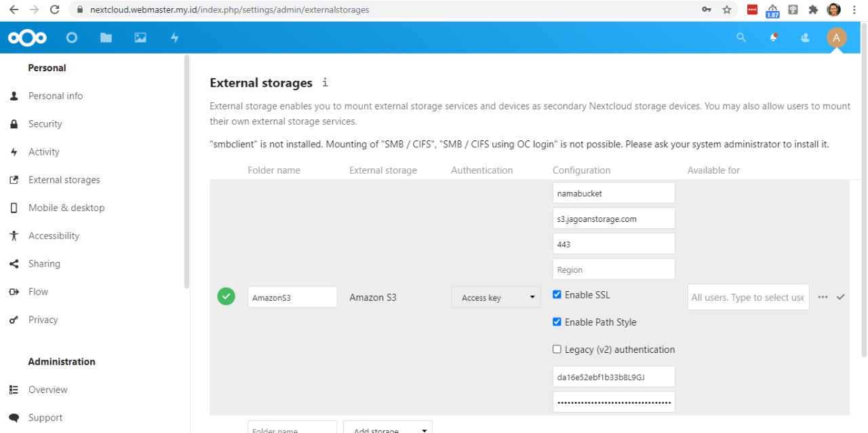
Task: Click the new Folder name input field
Action: click(292, 428)
